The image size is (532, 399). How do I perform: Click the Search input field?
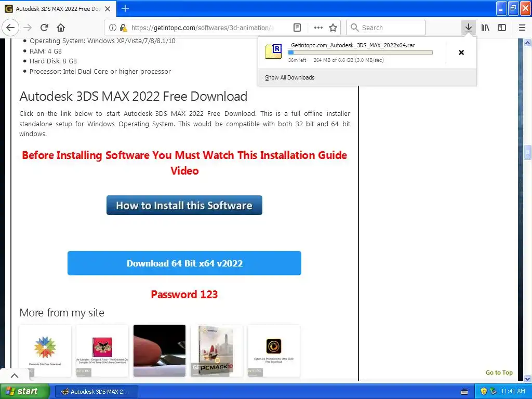tap(386, 28)
